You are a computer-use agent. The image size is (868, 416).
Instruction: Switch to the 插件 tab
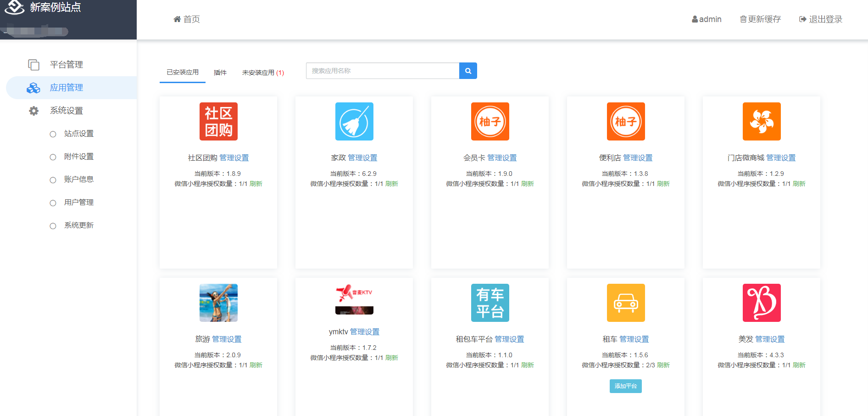(220, 73)
